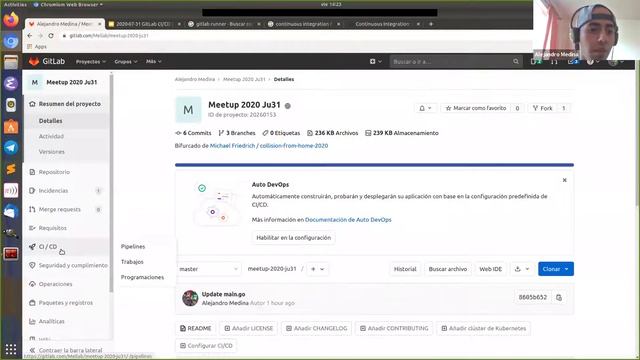
Task: Switch to the gitlab runner browser tab
Action: point(224,24)
